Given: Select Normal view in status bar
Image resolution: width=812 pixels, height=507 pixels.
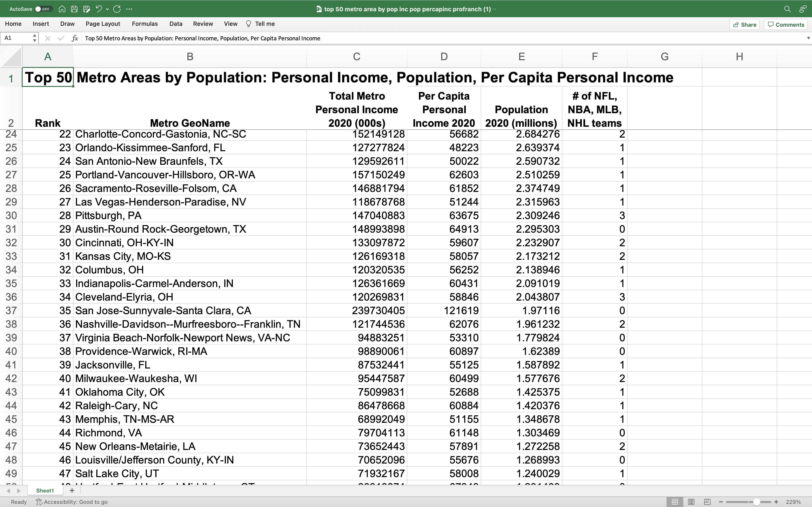Looking at the screenshot, I should 675,502.
